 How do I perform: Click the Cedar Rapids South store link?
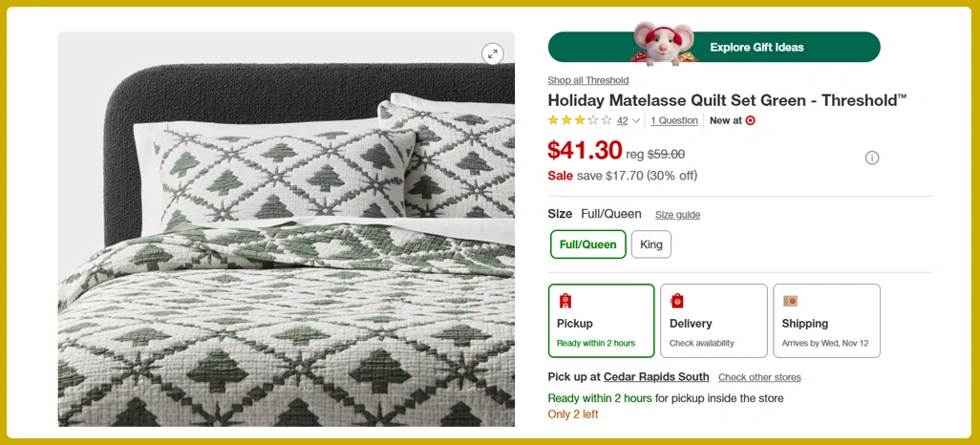tap(656, 377)
